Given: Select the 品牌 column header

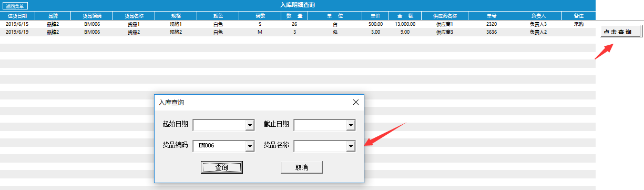Looking at the screenshot, I should click(x=53, y=16).
